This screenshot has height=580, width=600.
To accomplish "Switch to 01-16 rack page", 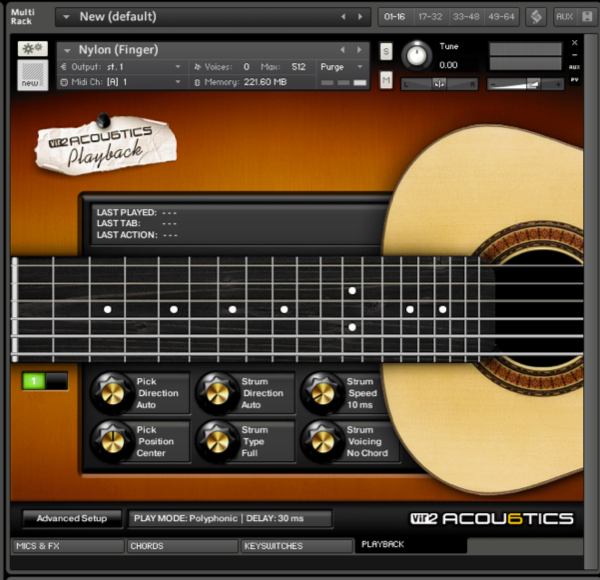I will point(395,16).
